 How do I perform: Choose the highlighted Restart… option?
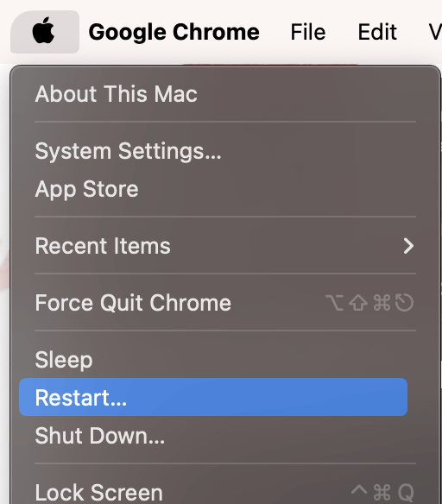tap(213, 397)
